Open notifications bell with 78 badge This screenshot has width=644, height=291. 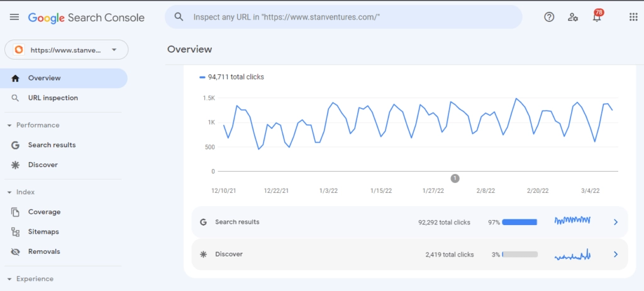tap(597, 18)
